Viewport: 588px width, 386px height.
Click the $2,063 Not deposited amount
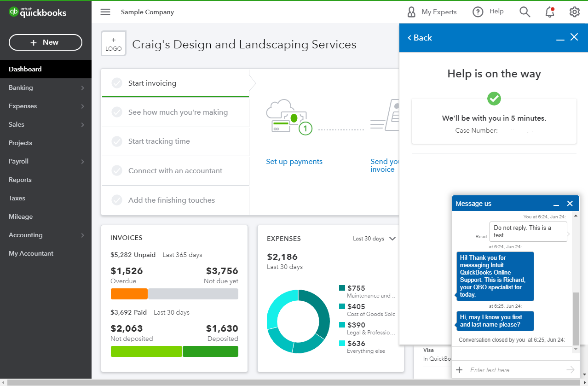coord(127,328)
